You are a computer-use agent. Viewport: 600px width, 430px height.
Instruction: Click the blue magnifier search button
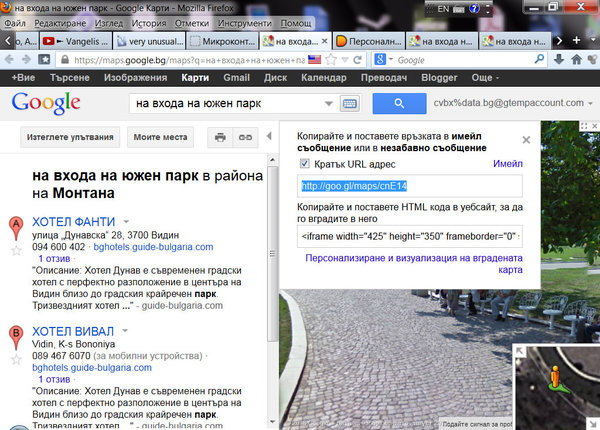pos(399,103)
